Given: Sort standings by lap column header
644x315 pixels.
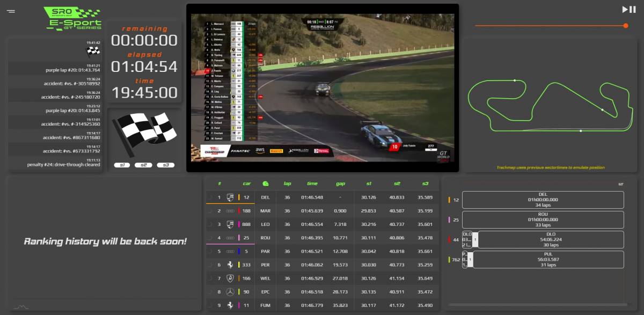Looking at the screenshot, I should click(x=287, y=184).
